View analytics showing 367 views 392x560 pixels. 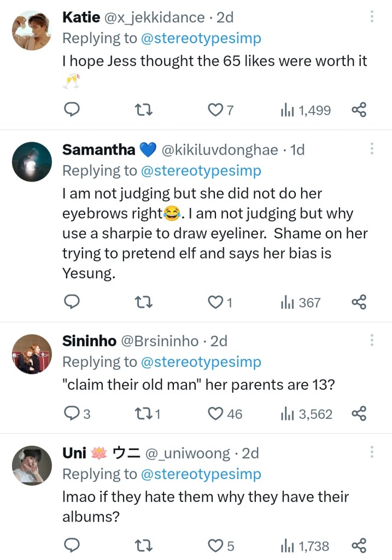coord(300,302)
